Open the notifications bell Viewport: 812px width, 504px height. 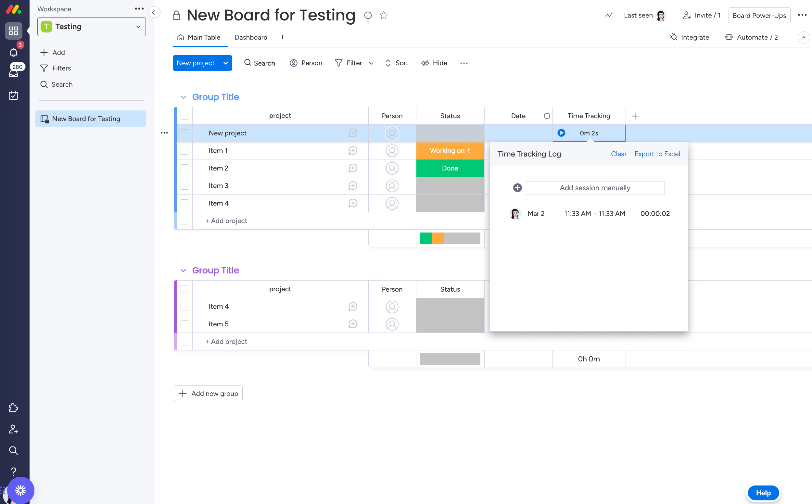click(x=13, y=52)
